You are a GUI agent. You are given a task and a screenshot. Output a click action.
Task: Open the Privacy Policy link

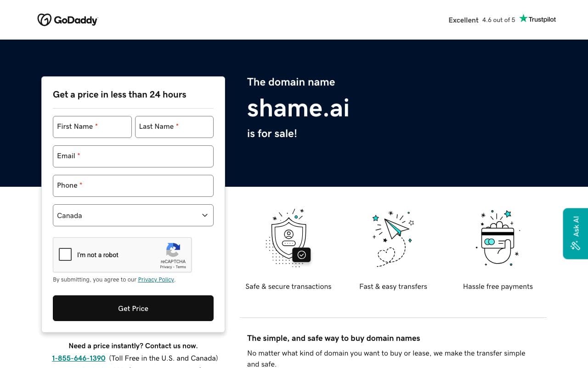(x=156, y=279)
